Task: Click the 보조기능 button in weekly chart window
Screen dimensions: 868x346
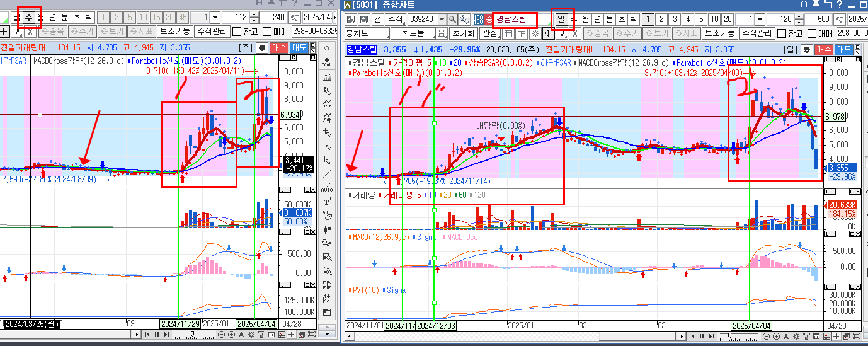Action: [x=174, y=32]
